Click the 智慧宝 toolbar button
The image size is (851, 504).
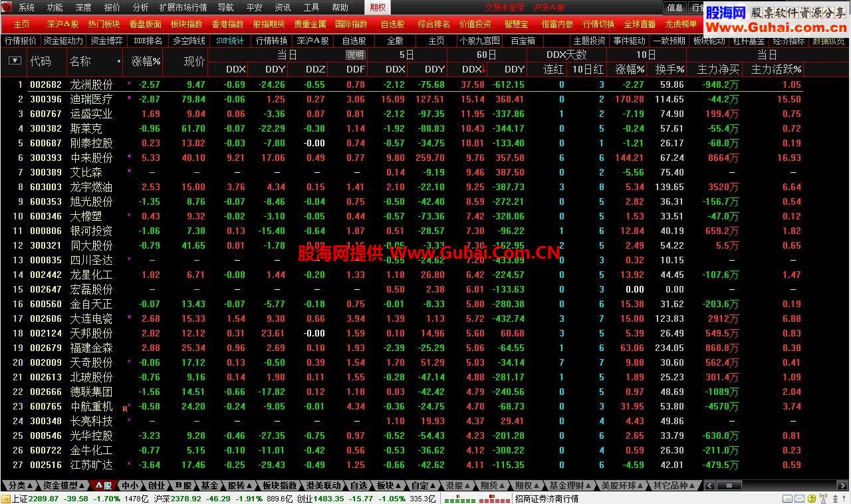516,24
